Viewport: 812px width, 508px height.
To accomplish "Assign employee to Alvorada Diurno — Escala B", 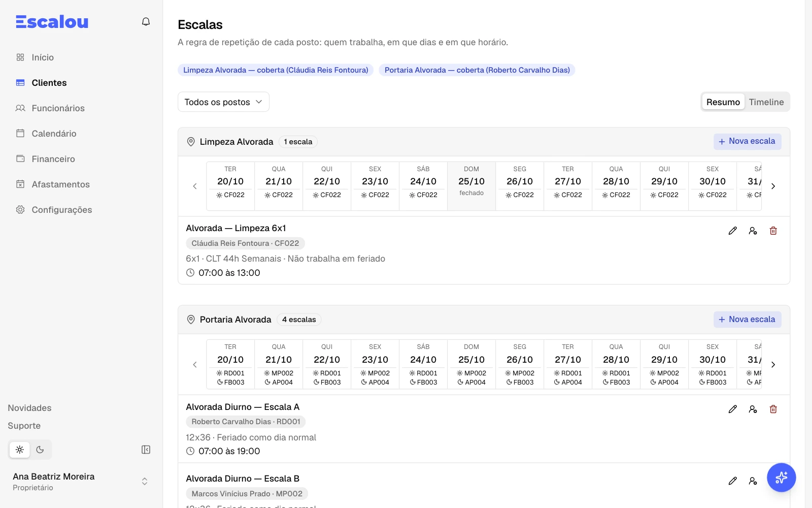I will point(753,481).
